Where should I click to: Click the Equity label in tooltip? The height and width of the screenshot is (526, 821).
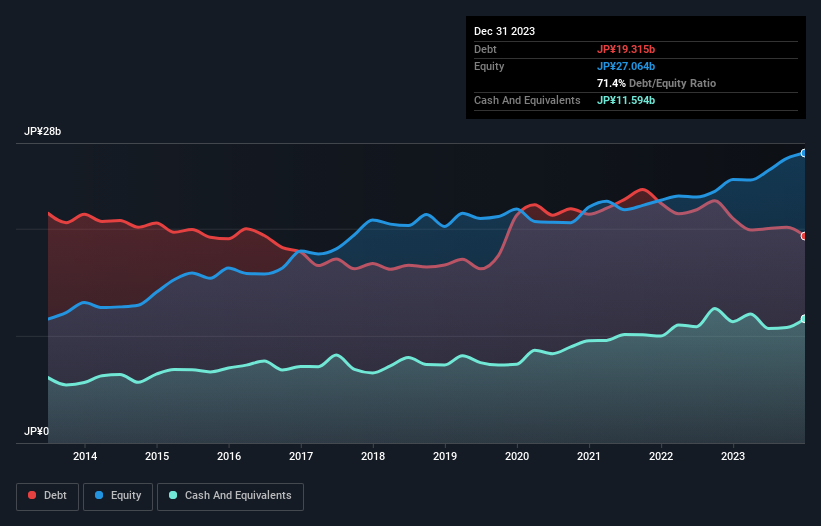point(489,66)
